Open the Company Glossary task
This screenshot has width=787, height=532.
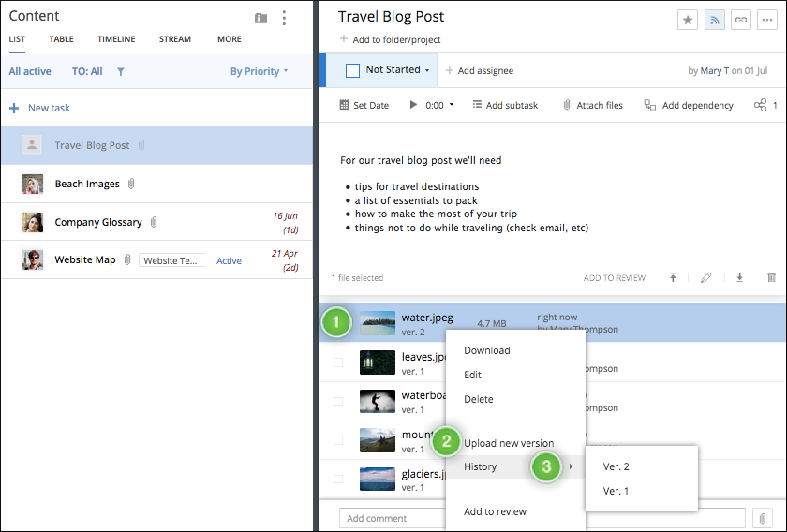(x=97, y=222)
